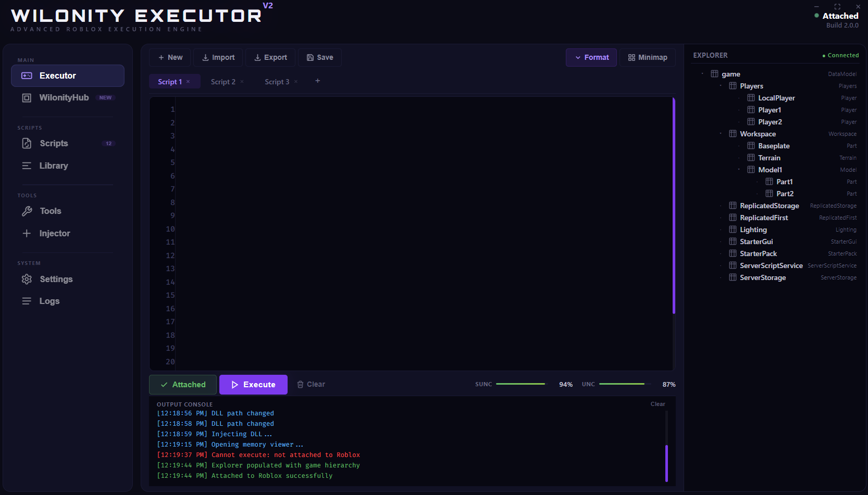Click the green Connected status in Explorer
The width and height of the screenshot is (868, 495).
coord(840,55)
